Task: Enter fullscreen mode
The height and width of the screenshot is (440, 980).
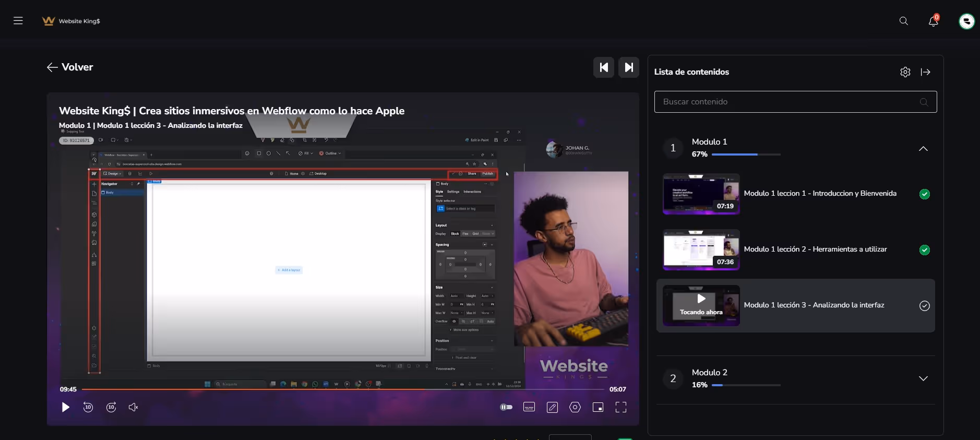Action: click(x=621, y=407)
